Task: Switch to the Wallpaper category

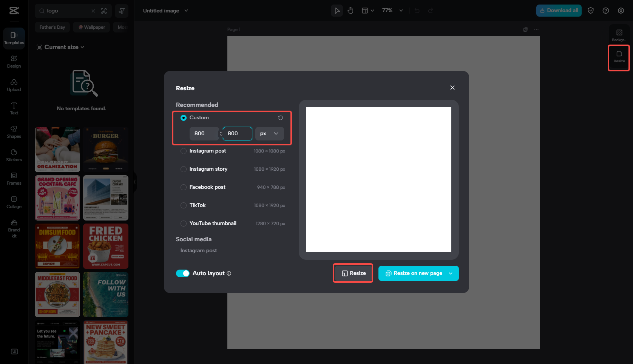Action: coord(91,27)
